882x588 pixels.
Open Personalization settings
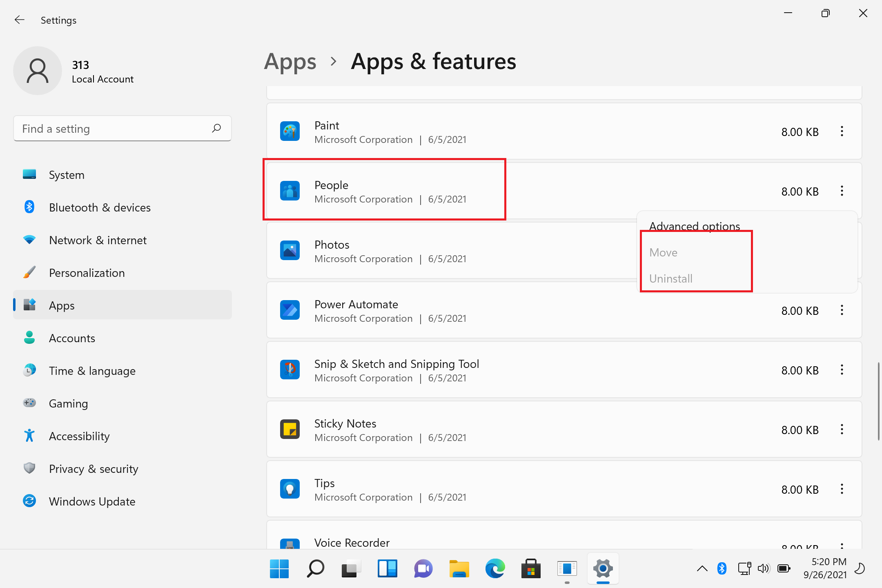click(x=122, y=273)
